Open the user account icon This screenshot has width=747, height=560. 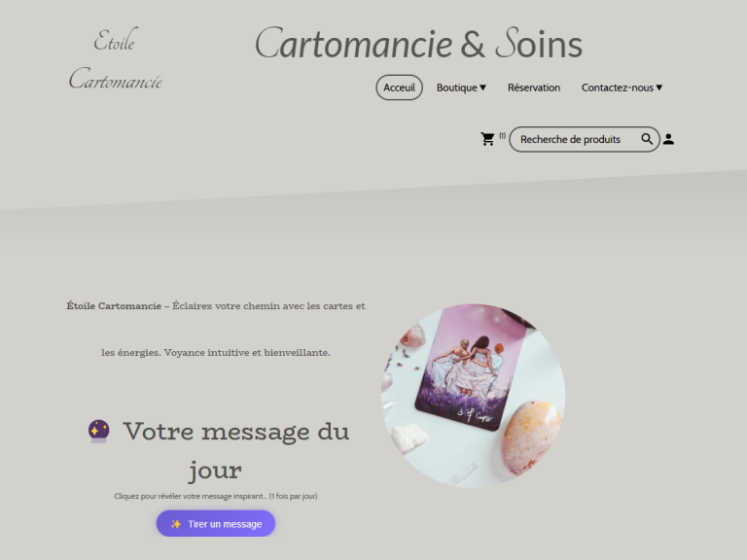click(668, 139)
